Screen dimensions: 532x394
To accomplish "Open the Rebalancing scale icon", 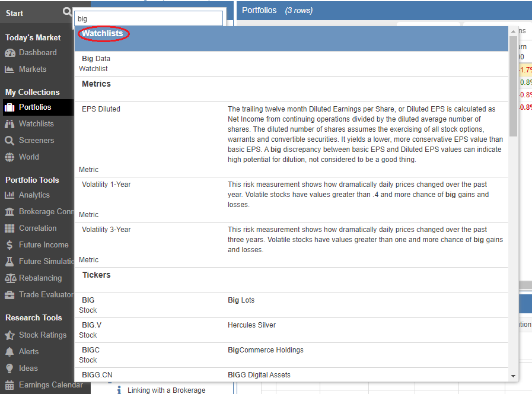I will coord(9,278).
